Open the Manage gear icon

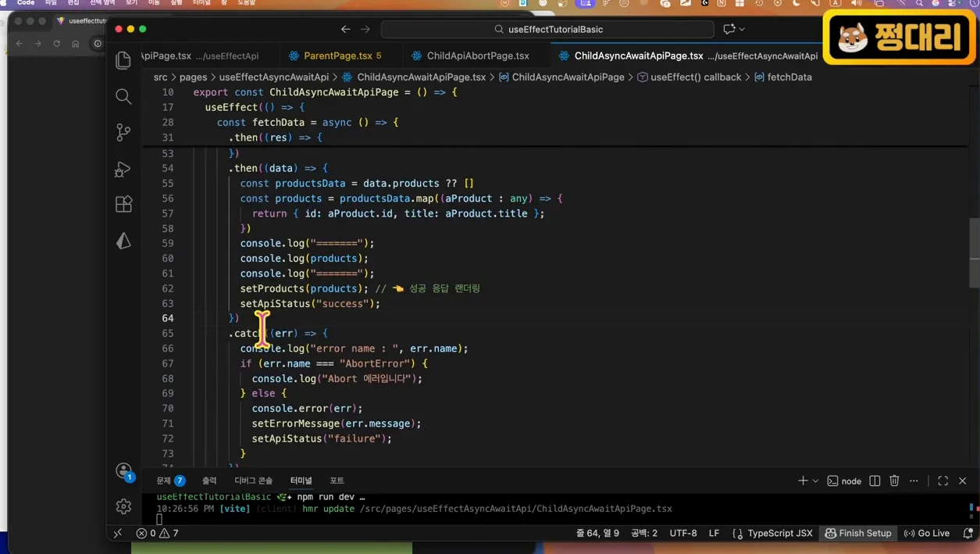tap(123, 506)
